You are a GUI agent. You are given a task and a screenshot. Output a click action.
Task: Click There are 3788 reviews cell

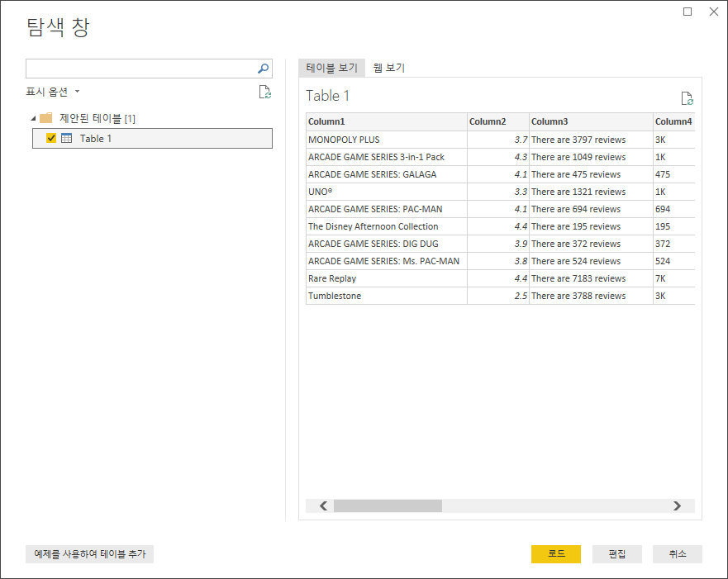click(x=591, y=296)
